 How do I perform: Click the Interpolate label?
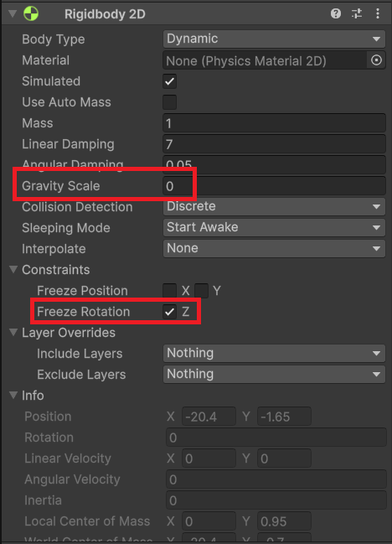[54, 249]
